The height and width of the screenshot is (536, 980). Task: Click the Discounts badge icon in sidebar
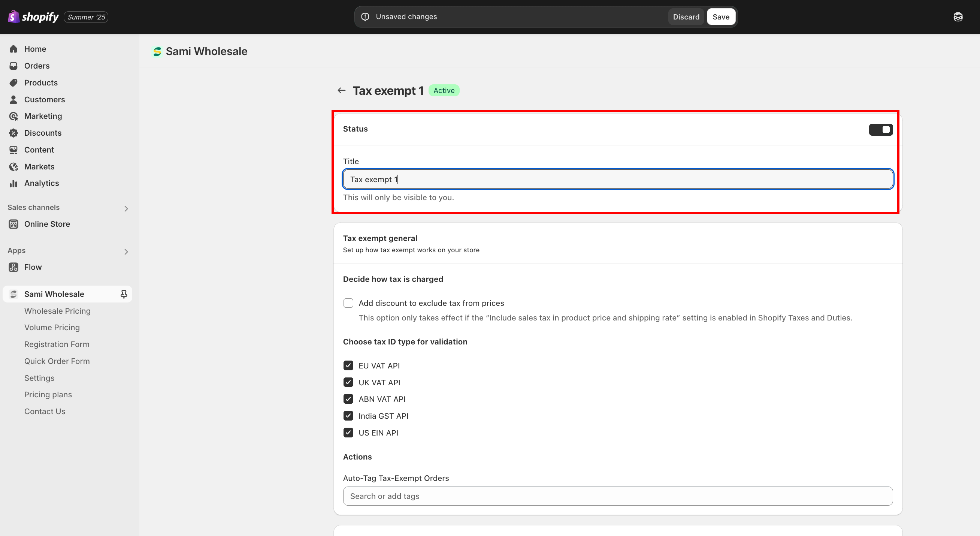coord(13,133)
